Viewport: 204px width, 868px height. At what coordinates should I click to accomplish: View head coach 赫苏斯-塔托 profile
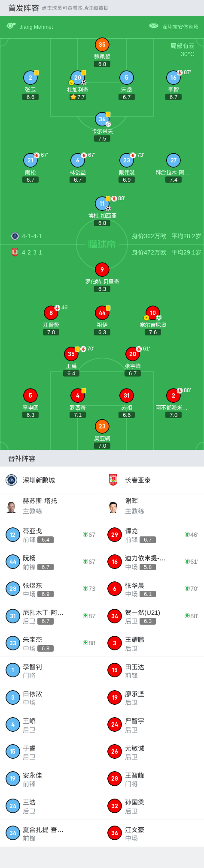pyautogui.click(x=51, y=506)
